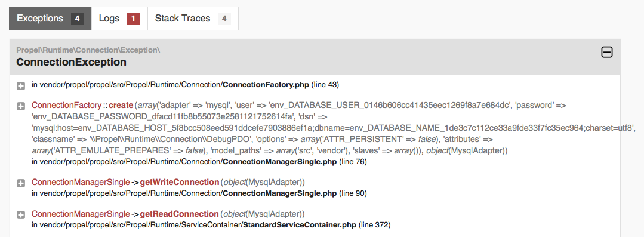Collapse the ConnectionException panel with minus icon
Viewport: 644px width, 237px height.
(x=606, y=52)
